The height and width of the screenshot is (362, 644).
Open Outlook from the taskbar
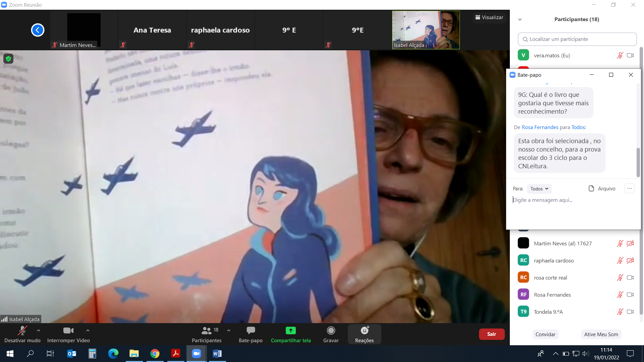72,354
